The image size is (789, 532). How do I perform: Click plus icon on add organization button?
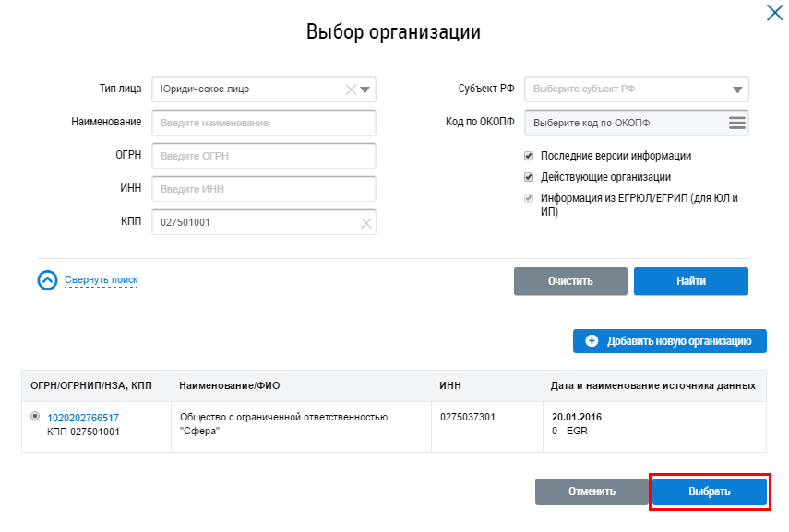592,341
